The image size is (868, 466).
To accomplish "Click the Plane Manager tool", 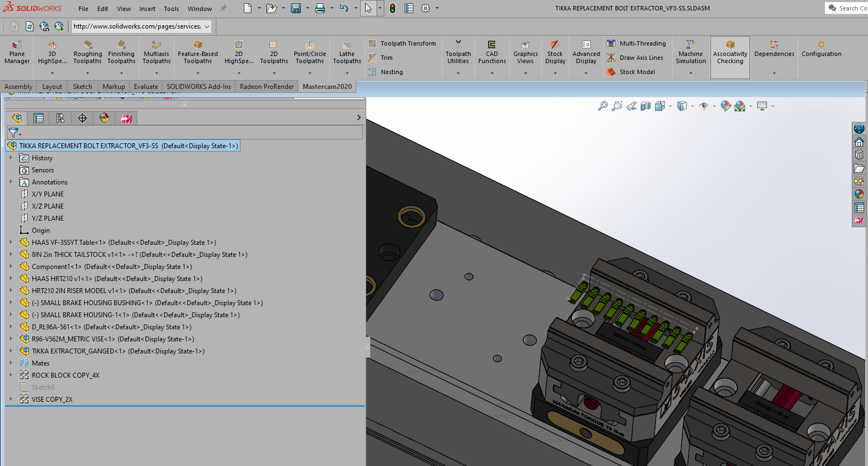I will (x=17, y=53).
